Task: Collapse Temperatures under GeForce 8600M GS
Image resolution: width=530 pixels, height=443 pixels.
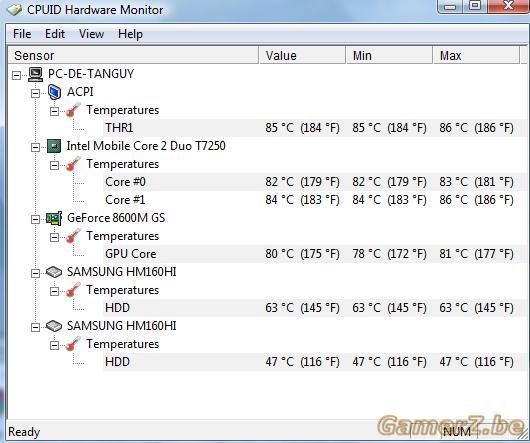Action: tap(54, 237)
